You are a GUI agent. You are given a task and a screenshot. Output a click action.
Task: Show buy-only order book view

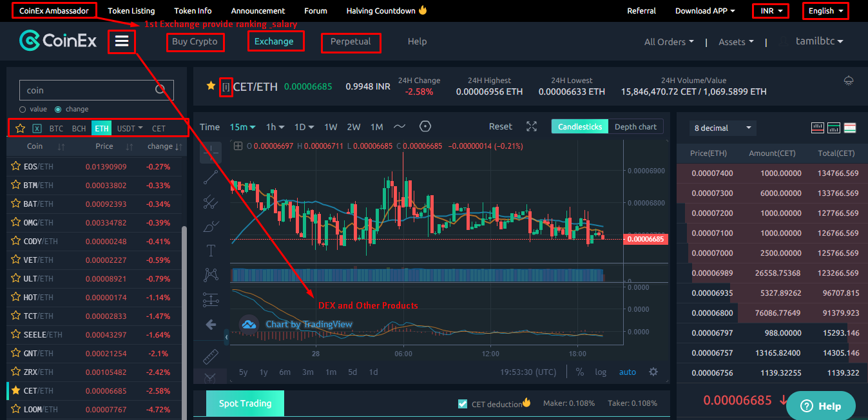coord(834,128)
